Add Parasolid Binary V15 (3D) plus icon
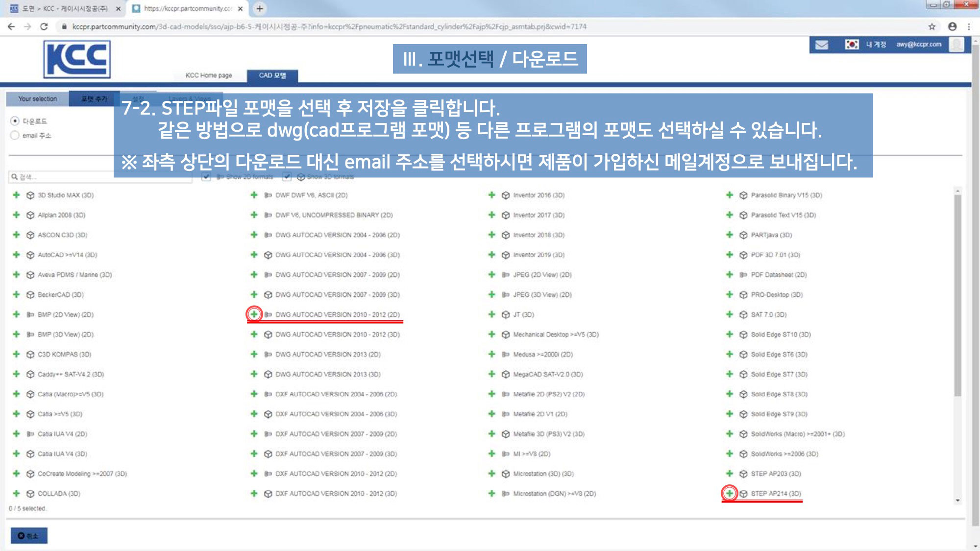The width and height of the screenshot is (980, 551). coord(729,195)
